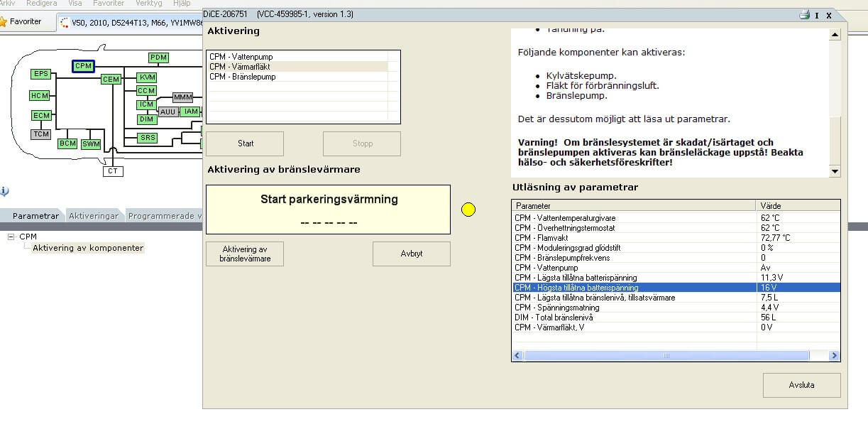This screenshot has height=434, width=868.
Task: Click the yellow status indicator circle
Action: [468, 210]
